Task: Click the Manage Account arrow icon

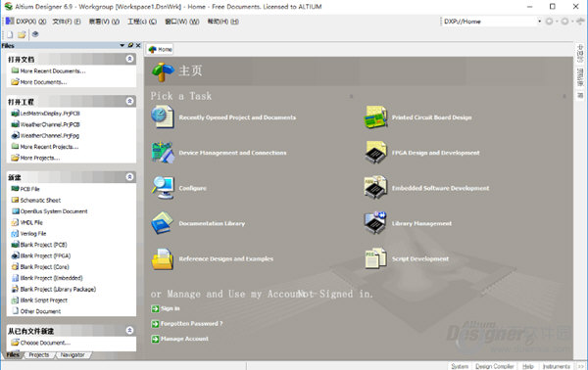Action: [155, 339]
